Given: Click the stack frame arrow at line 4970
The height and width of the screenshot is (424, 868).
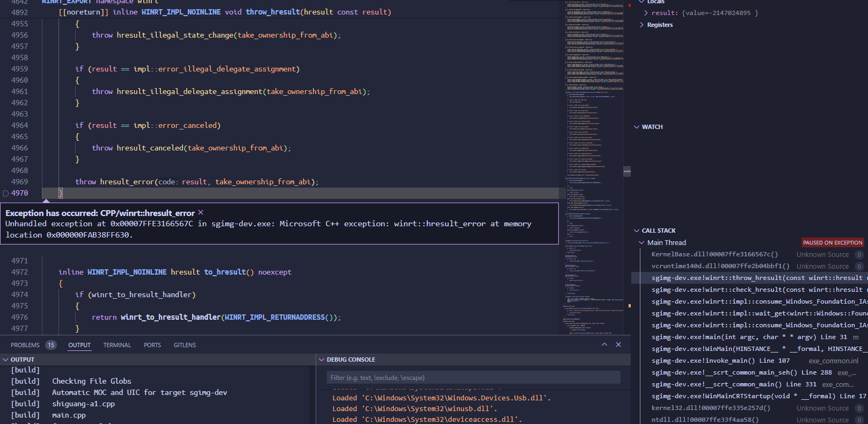Looking at the screenshot, I should [x=6, y=193].
